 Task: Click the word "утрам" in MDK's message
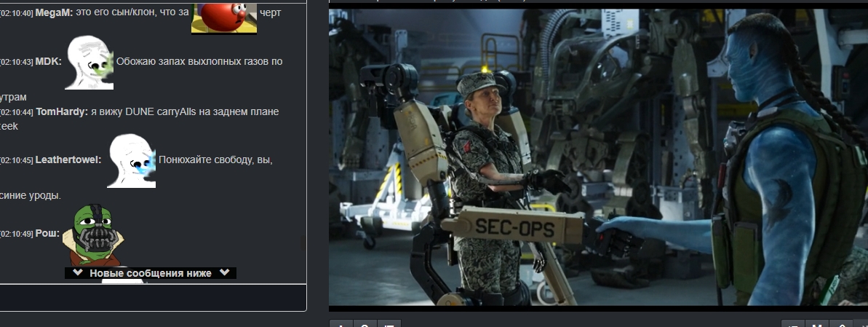coord(12,98)
